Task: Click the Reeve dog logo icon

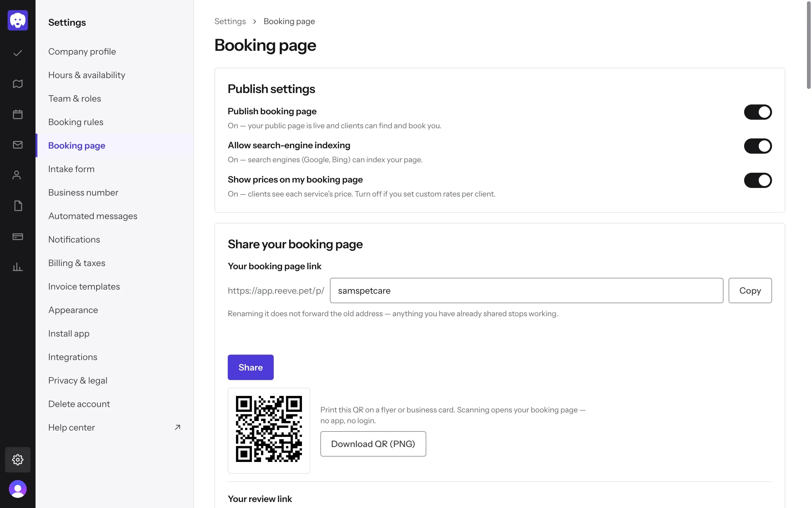Action: coord(17,20)
